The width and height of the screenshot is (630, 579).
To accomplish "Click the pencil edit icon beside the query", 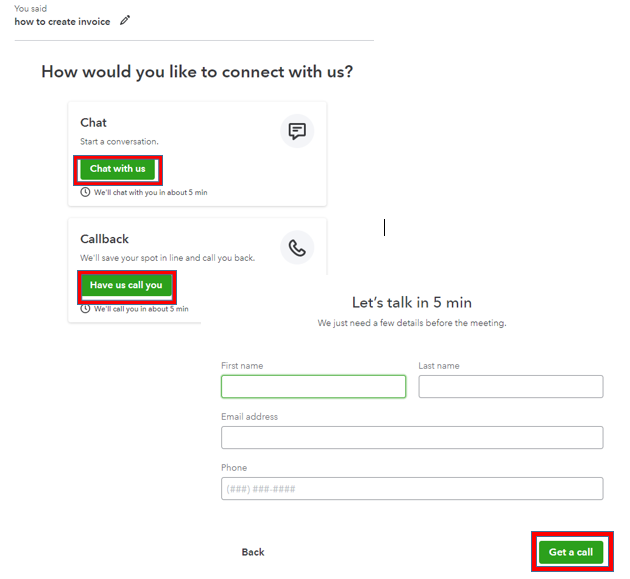I will click(125, 20).
